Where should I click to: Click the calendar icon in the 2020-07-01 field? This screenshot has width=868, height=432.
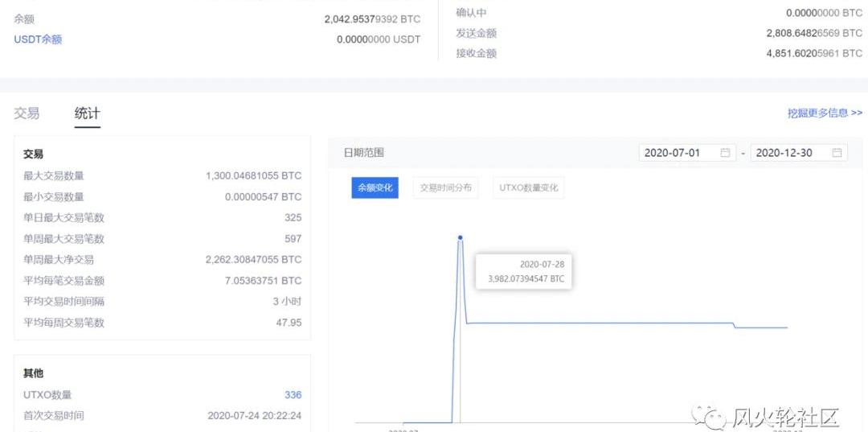[x=726, y=153]
